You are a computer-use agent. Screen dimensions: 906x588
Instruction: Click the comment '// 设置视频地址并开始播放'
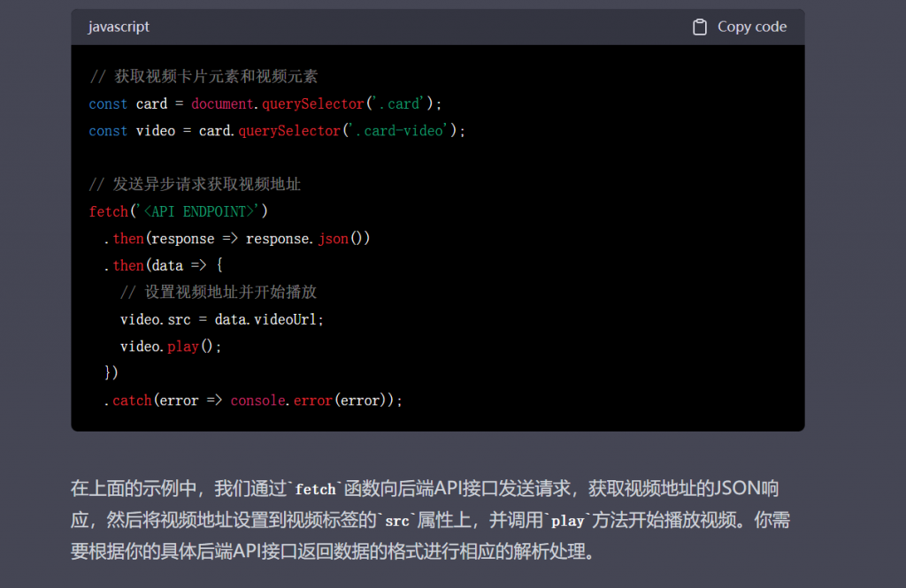[219, 293]
